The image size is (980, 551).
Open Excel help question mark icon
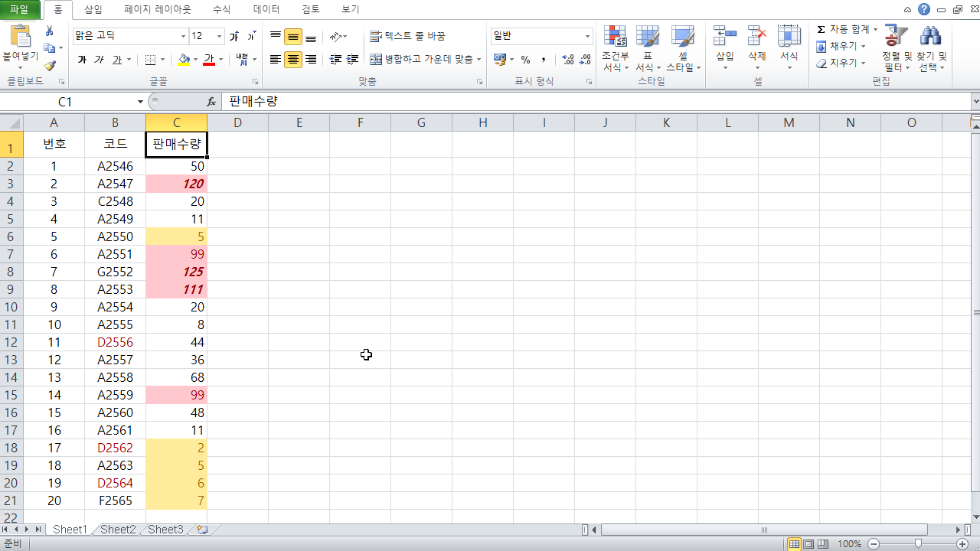coord(925,9)
